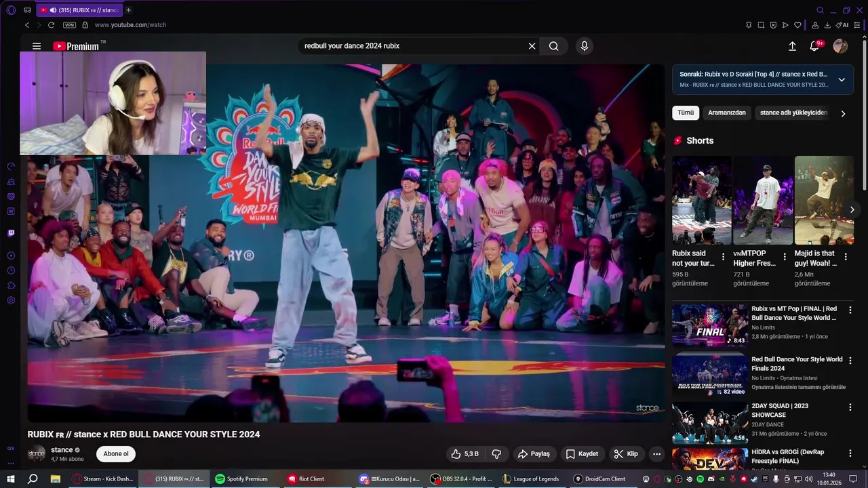Click the page vertical scrollbar
868x488 pixels.
point(864,115)
